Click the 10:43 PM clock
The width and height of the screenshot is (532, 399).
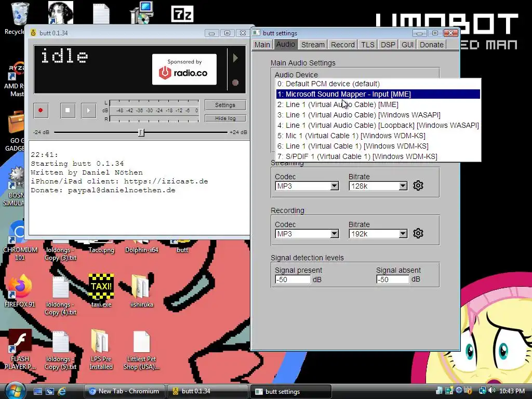click(512, 391)
